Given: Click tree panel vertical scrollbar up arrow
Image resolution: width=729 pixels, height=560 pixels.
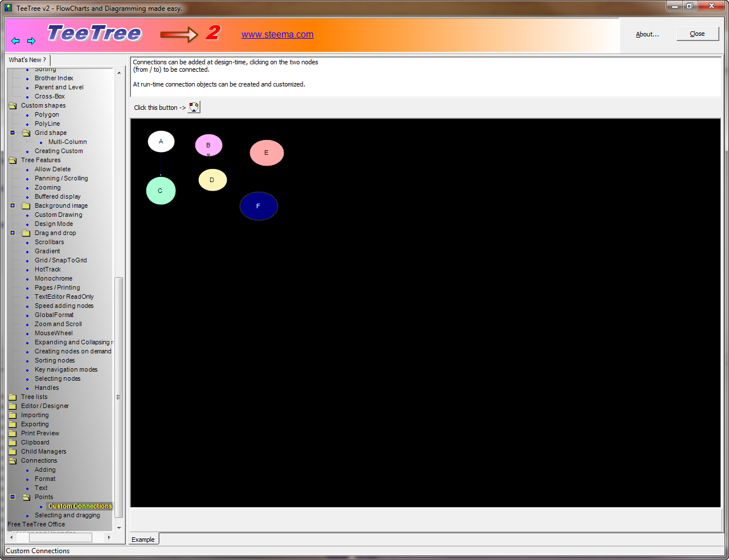Looking at the screenshot, I should pos(119,73).
